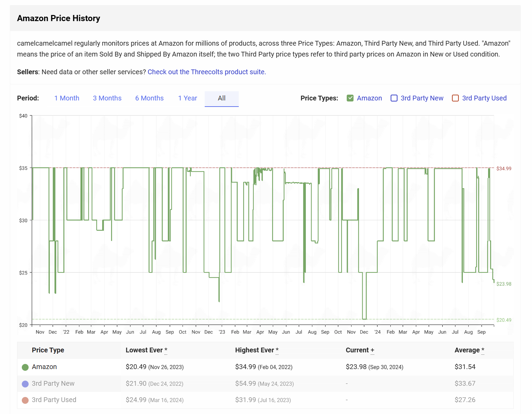Select the All period tab
This screenshot has height=414, width=532.
tap(221, 98)
